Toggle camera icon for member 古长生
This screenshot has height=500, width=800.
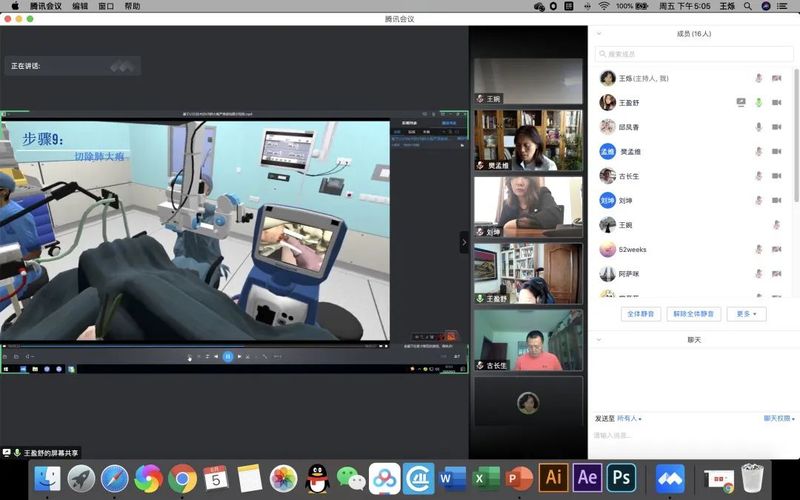pyautogui.click(x=776, y=176)
